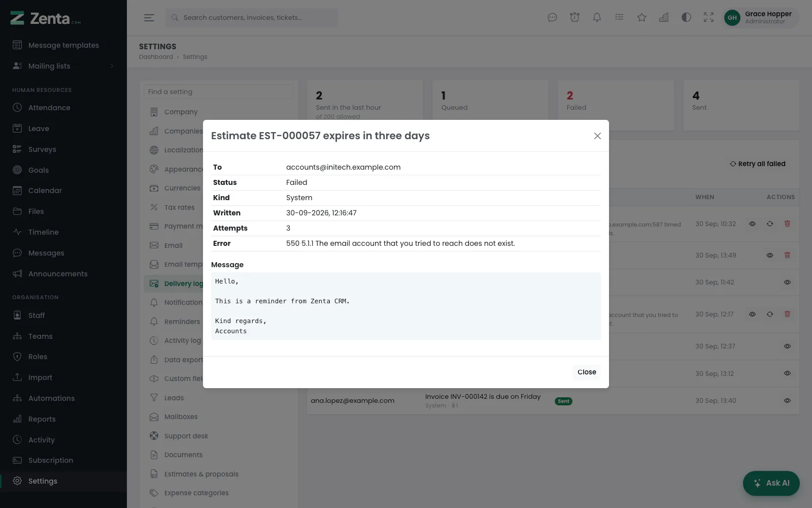View the 30 Sep, 13:49 log entry
812x508 pixels.
770,256
